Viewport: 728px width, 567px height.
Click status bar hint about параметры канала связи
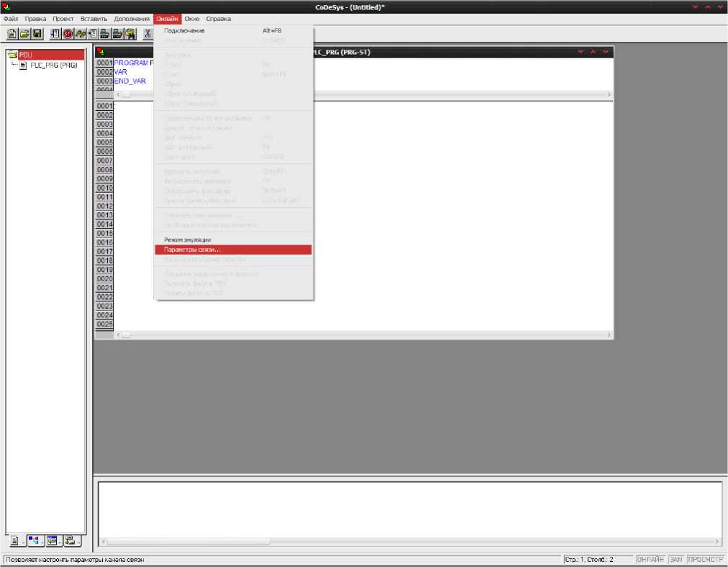(x=76, y=560)
